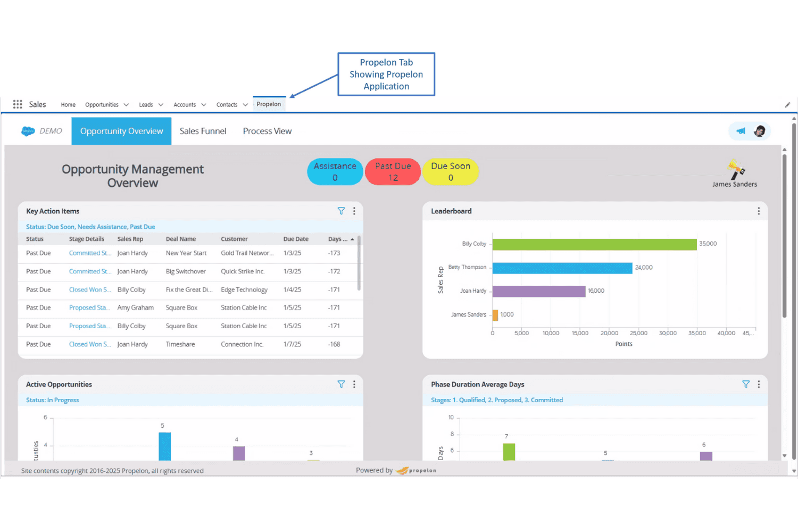Sort by the Stage Details column header
Screen dimensions: 798x532
click(x=87, y=239)
